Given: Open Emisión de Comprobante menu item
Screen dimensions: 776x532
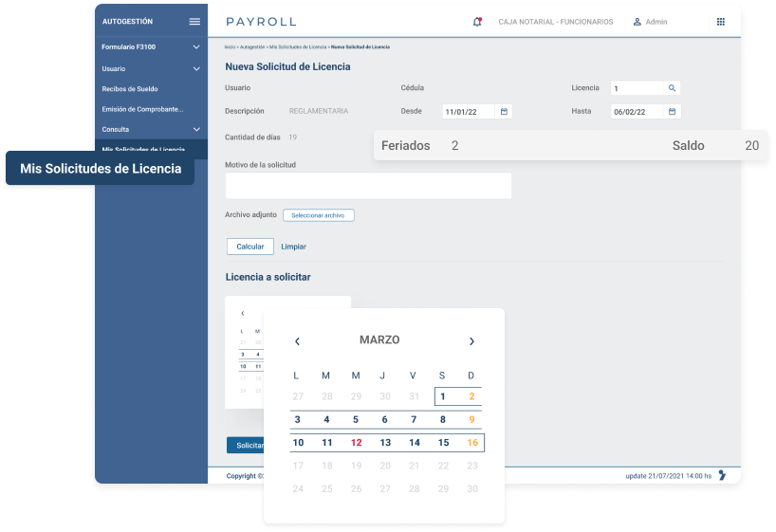Looking at the screenshot, I should pyautogui.click(x=142, y=109).
